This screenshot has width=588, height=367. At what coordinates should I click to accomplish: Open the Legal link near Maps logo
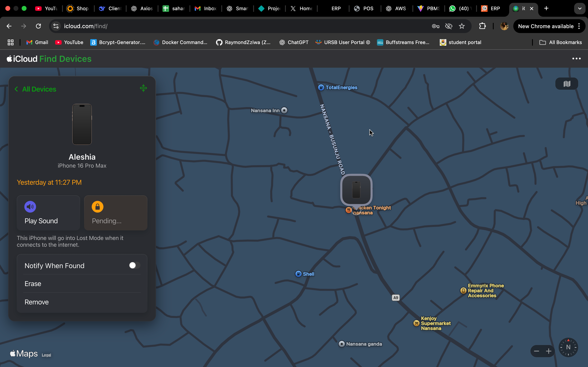[x=46, y=355]
